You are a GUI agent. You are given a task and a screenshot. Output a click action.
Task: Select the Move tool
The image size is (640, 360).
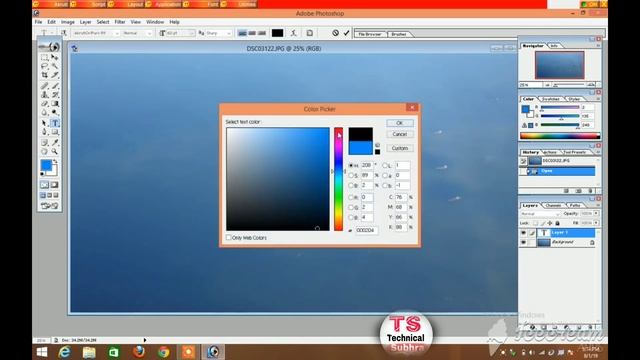coord(55,58)
